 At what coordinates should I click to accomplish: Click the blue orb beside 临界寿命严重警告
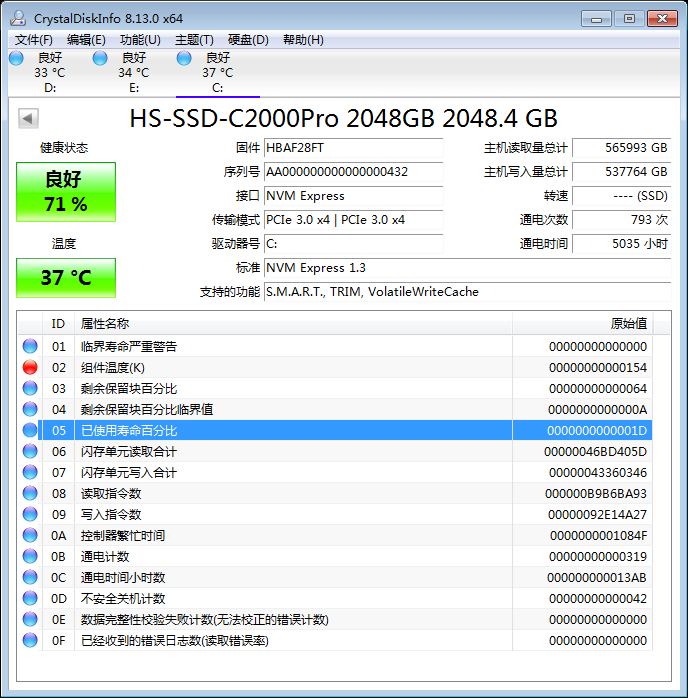pos(30,346)
